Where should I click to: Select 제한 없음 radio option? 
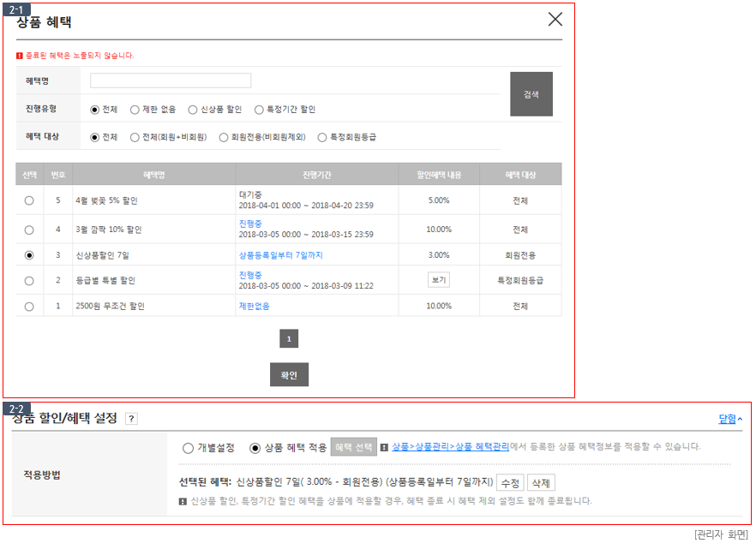pos(135,110)
